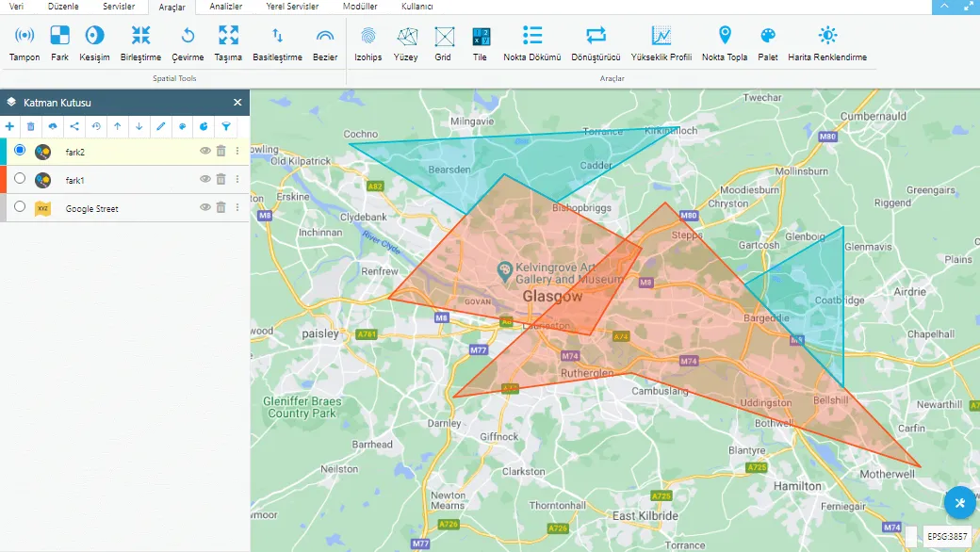Select the Araçlar tab
Image resolution: width=980 pixels, height=552 pixels.
click(171, 7)
